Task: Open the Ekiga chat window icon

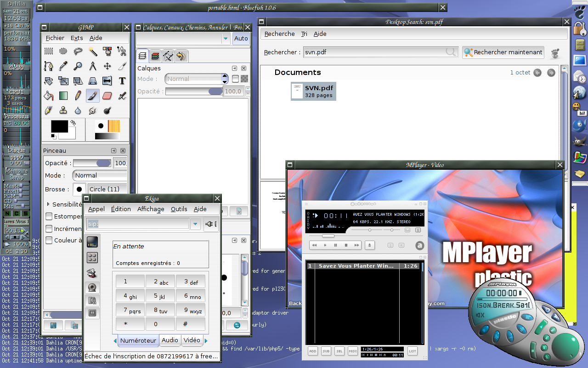Action: coord(92,242)
